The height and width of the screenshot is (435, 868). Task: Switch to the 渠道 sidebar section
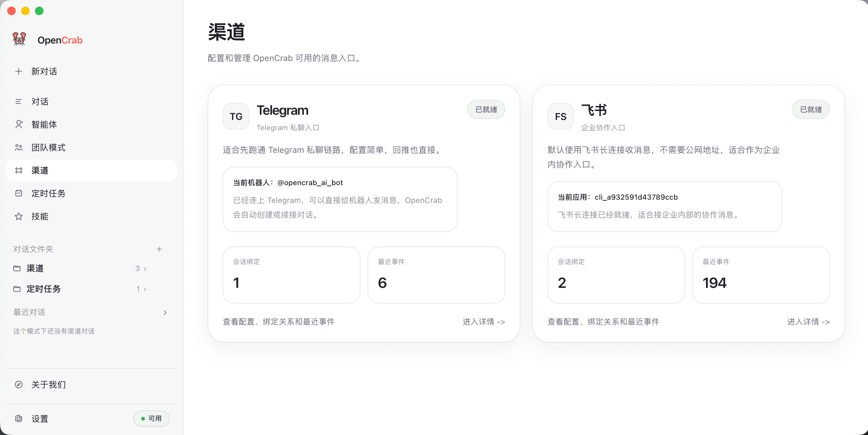click(40, 170)
